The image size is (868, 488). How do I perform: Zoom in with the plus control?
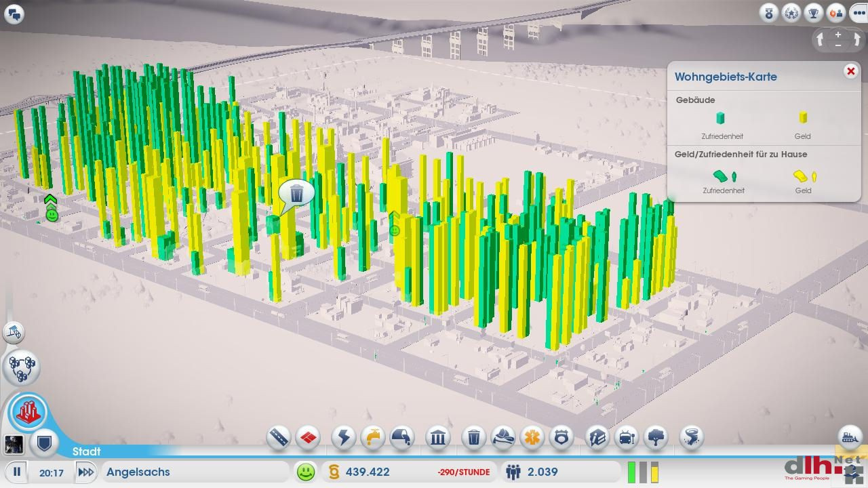click(x=838, y=35)
